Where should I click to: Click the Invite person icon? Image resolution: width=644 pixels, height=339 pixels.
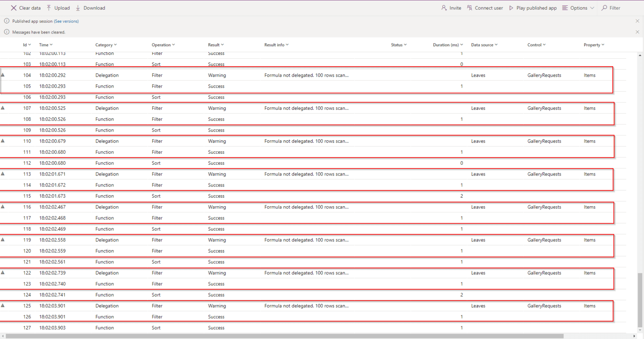[444, 8]
